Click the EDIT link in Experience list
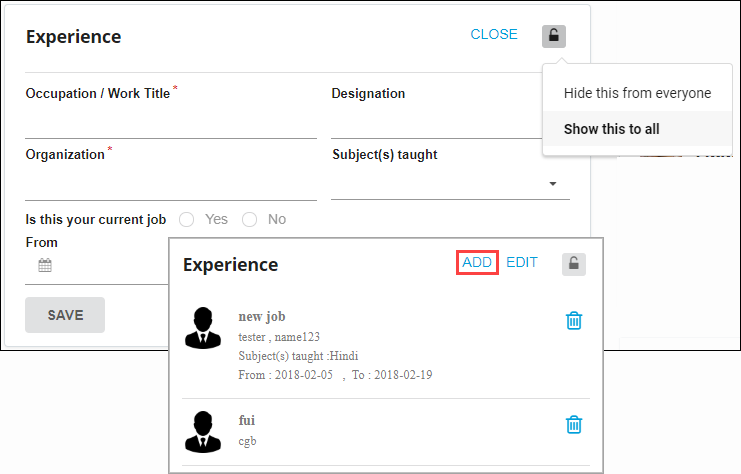Image resolution: width=741 pixels, height=474 pixels. [522, 263]
